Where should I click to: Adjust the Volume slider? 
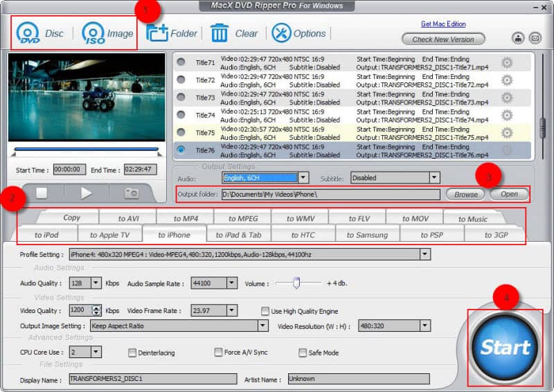297,283
